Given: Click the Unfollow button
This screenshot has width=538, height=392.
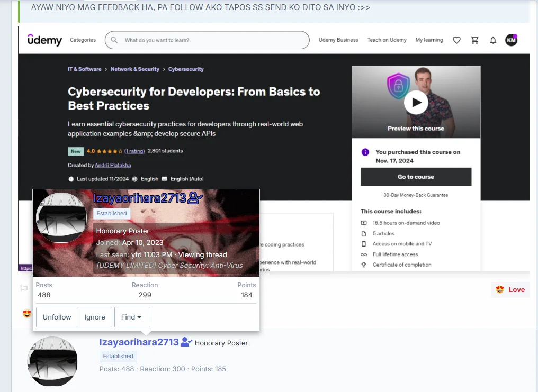Looking at the screenshot, I should click(57, 317).
